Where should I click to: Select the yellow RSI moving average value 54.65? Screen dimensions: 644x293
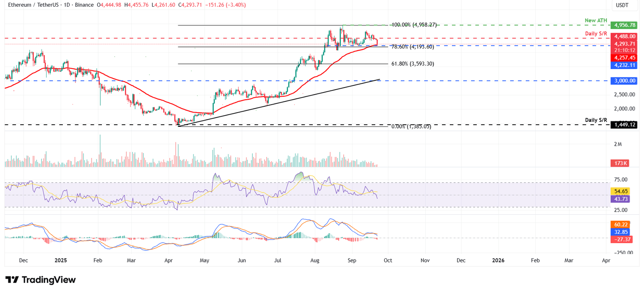click(x=619, y=191)
